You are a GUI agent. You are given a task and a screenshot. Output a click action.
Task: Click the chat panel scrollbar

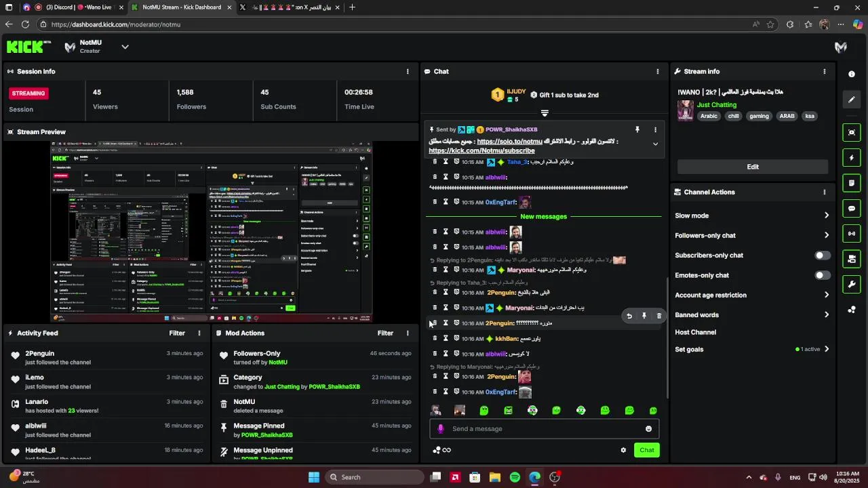click(x=667, y=339)
